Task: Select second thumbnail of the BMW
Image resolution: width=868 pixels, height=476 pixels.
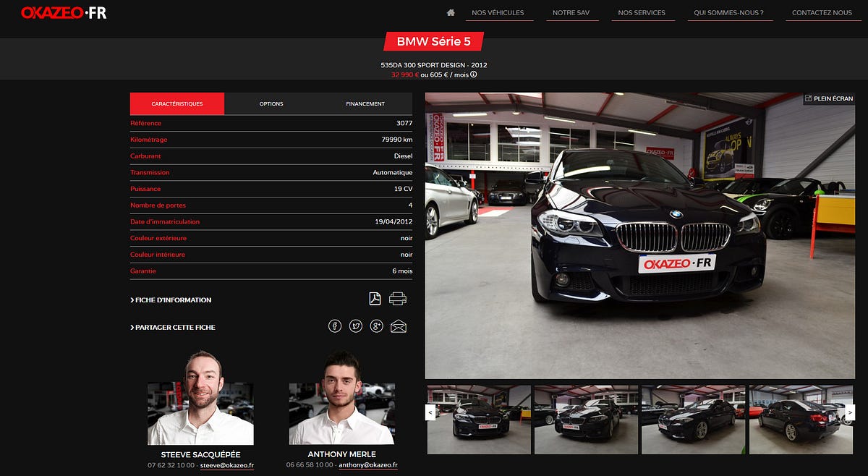Action: tap(586, 420)
